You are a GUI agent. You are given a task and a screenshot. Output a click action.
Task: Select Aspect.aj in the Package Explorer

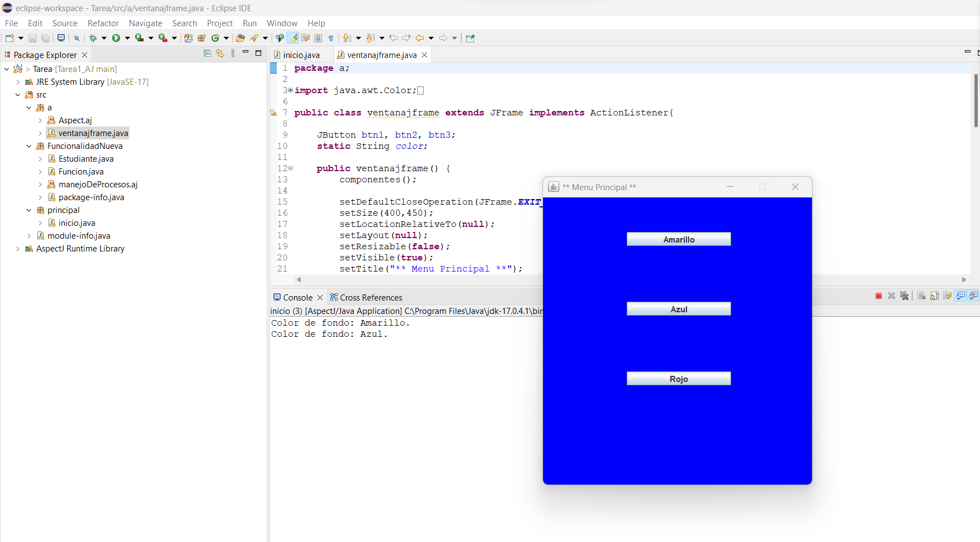(x=75, y=120)
